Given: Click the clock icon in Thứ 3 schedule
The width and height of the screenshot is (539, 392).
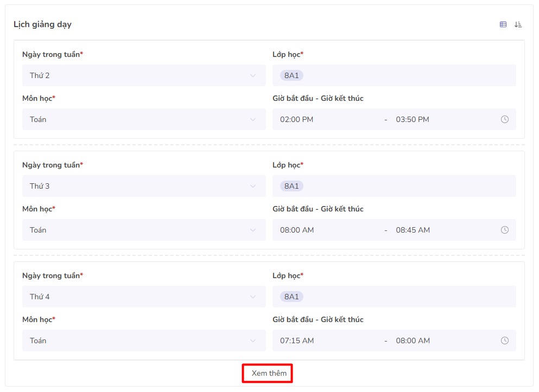Looking at the screenshot, I should coord(504,230).
